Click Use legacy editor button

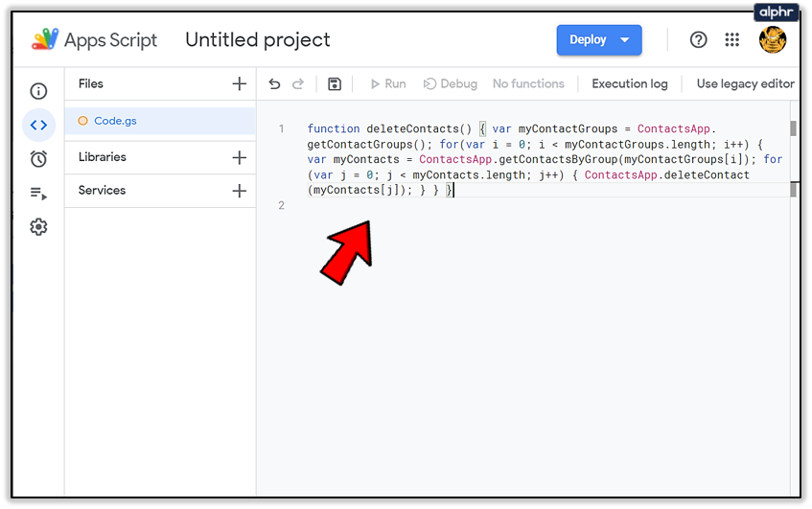745,84
